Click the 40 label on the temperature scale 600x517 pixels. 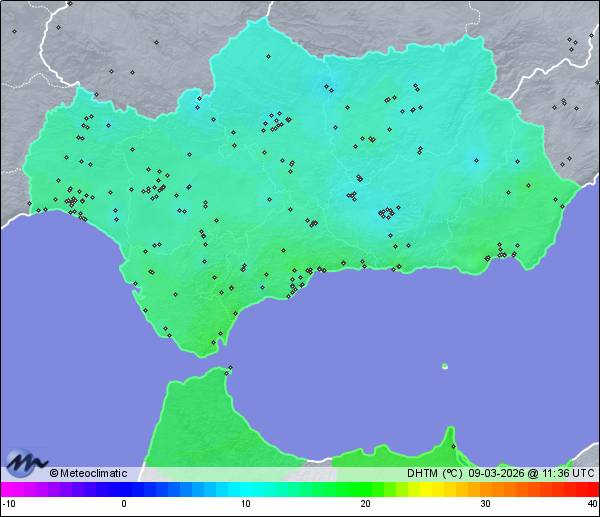(x=592, y=504)
